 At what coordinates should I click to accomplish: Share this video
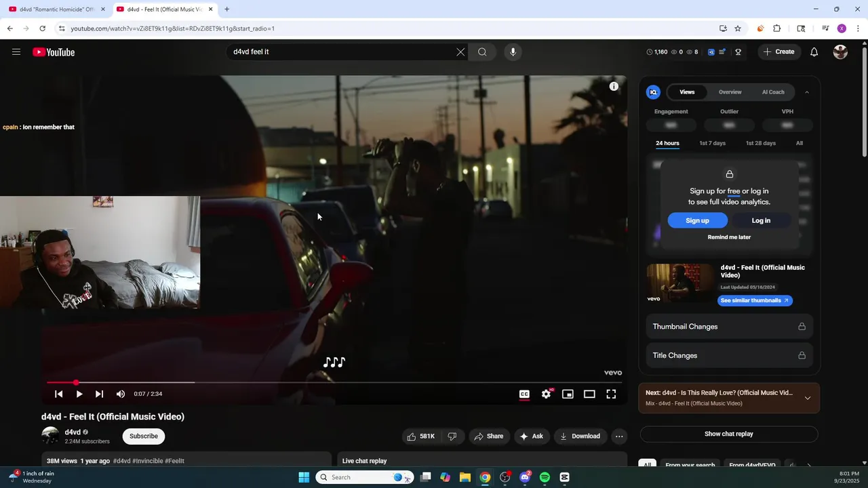488,436
